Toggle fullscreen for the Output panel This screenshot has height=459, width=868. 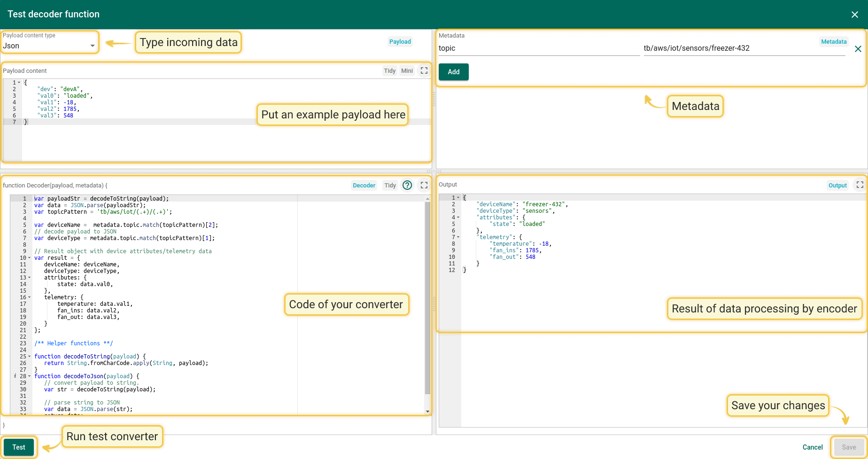[860, 185]
